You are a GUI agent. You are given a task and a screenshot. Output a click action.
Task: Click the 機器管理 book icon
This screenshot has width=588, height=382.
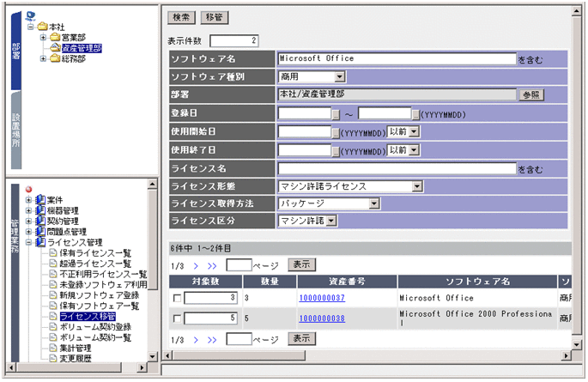40,210
